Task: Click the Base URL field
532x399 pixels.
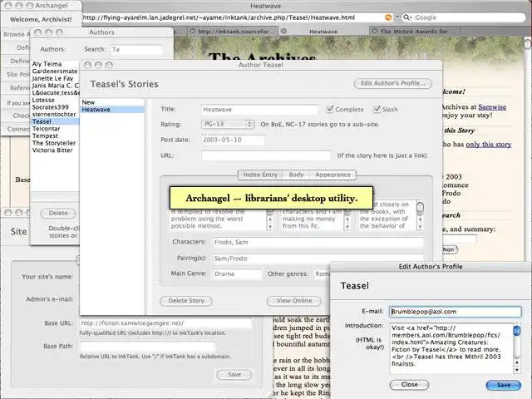Action: tap(166, 323)
